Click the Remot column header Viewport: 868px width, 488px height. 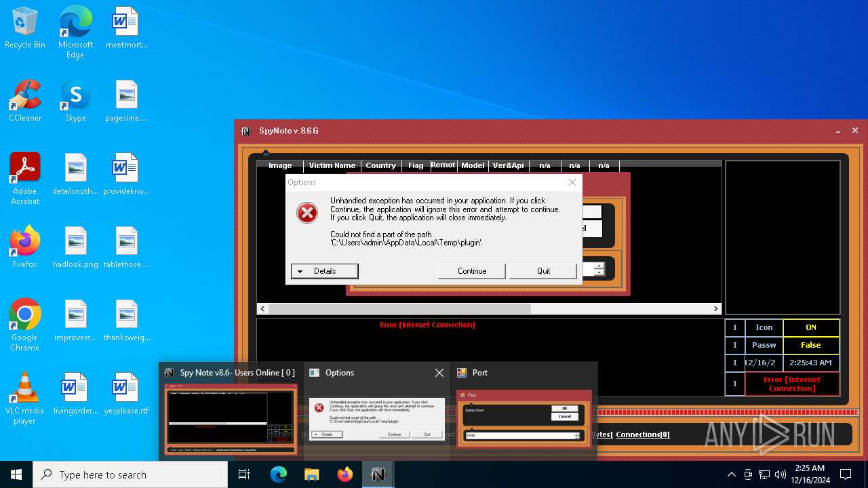pyautogui.click(x=443, y=165)
